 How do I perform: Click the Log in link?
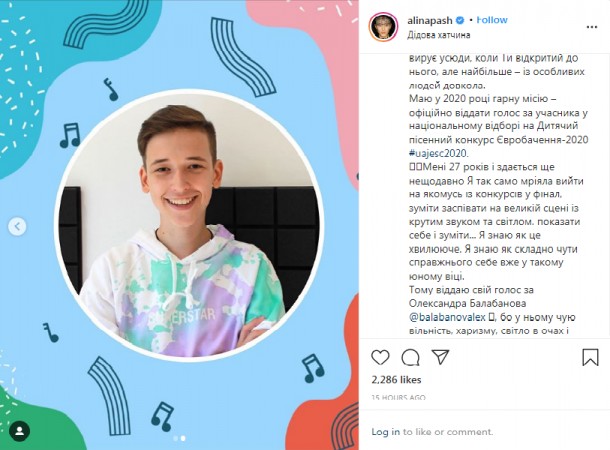385,432
